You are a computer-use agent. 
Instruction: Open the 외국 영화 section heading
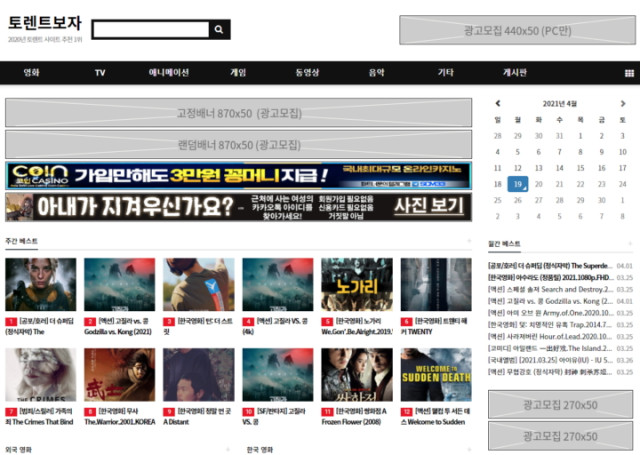tap(18, 450)
